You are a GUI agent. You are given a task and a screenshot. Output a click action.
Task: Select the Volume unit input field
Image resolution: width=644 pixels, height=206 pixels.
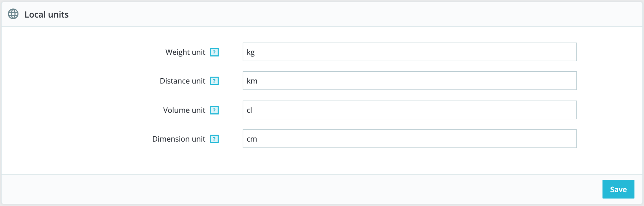tap(409, 110)
